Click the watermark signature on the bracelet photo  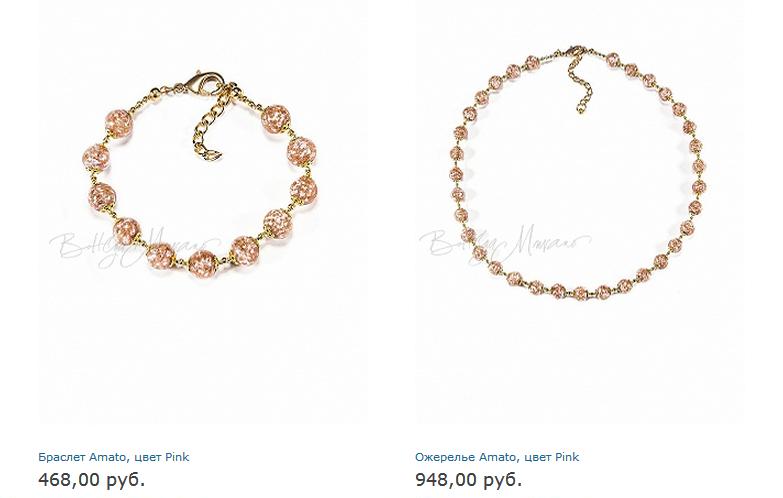(x=135, y=245)
